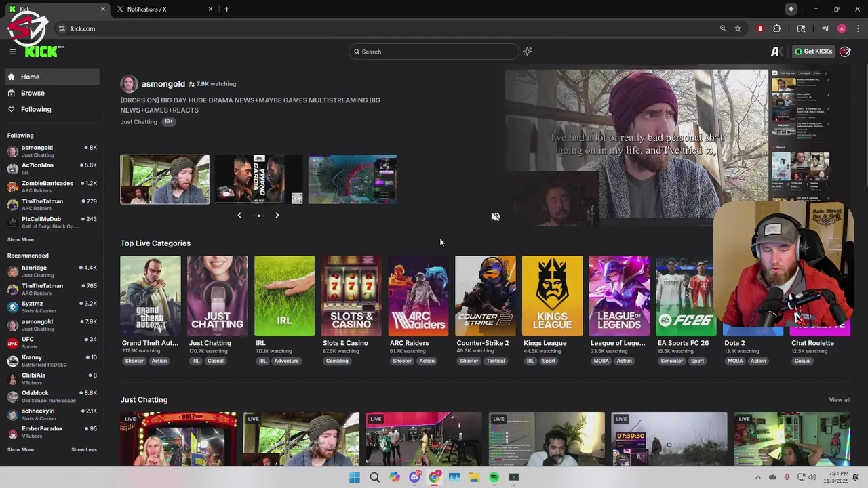Open browser media controls icon
Image resolution: width=868 pixels, height=488 pixels.
pyautogui.click(x=825, y=28)
